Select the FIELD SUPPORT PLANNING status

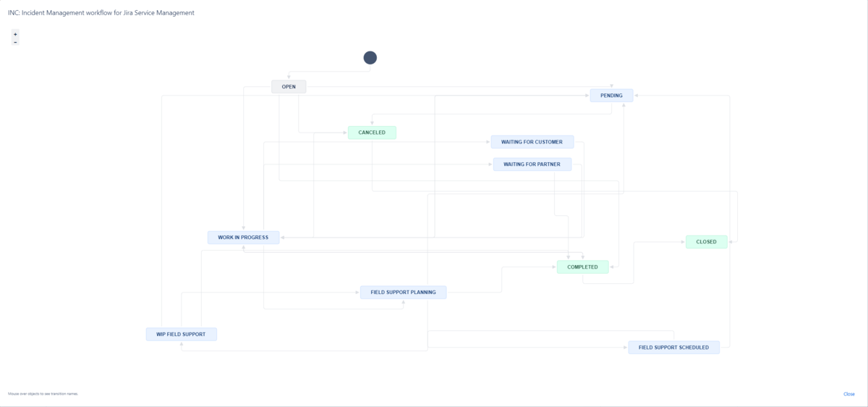tap(403, 293)
